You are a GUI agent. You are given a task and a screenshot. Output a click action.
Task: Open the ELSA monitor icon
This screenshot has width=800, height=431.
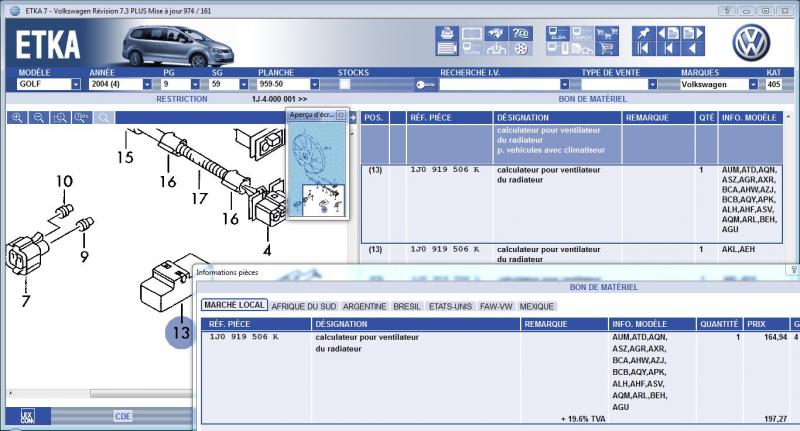(558, 34)
